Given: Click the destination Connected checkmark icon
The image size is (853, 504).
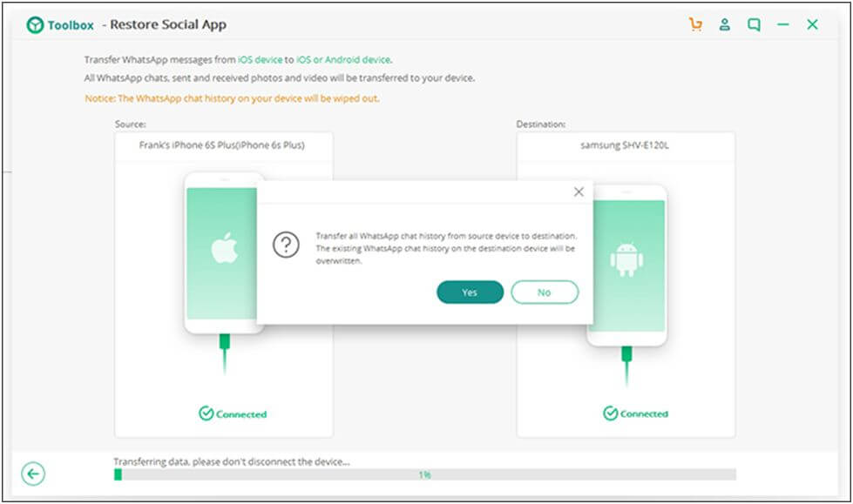Looking at the screenshot, I should pyautogui.click(x=610, y=413).
